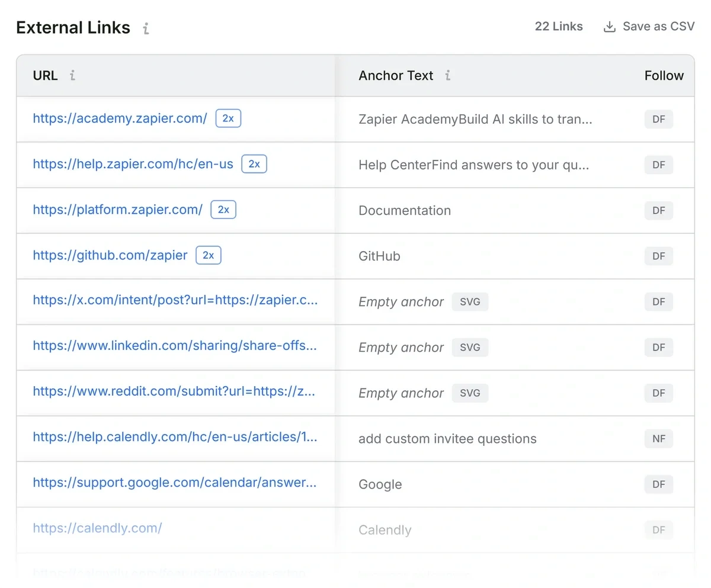Screen dimensions: 711x588
Task: Click the DF badge in the linkedin.com row
Action: (x=659, y=347)
